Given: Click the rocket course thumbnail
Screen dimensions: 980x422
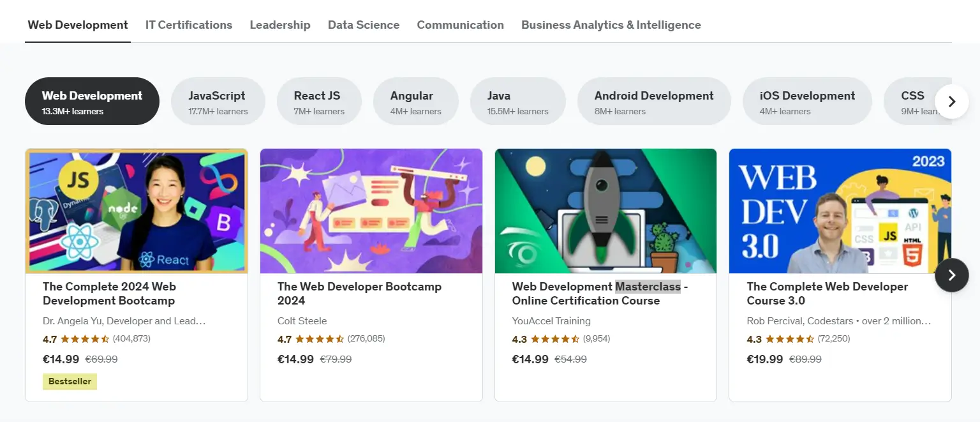Looking at the screenshot, I should coord(605,211).
